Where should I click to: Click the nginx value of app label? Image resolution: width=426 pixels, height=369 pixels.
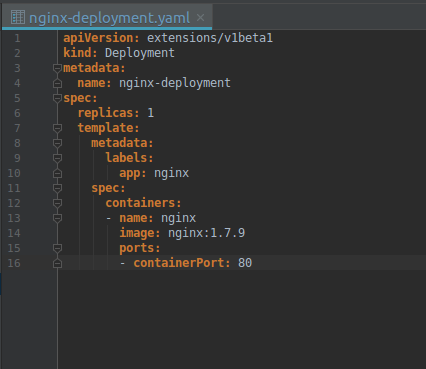point(171,174)
